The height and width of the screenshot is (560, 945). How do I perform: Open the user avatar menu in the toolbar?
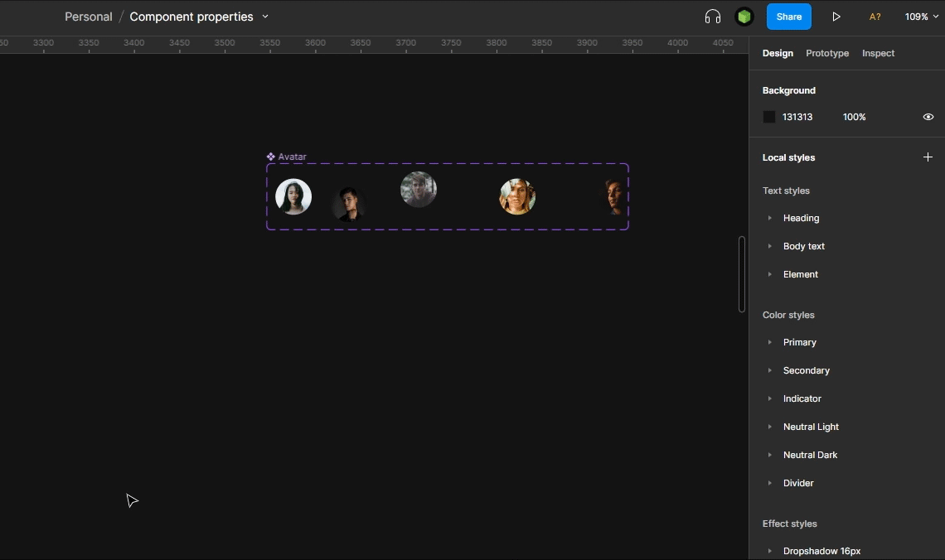[744, 16]
